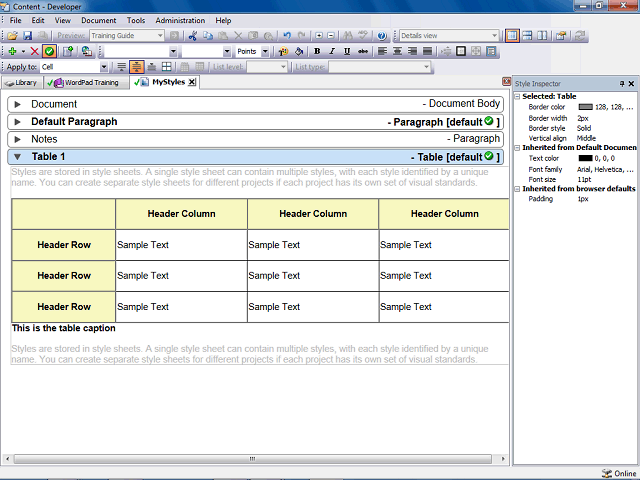Toggle align right
640x480 pixels.
pos(412,51)
